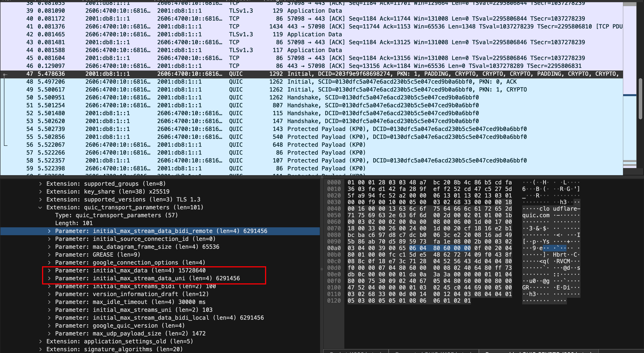Select packet 50 Handshake row
Viewport: 644px width, 353px height.
[x=311, y=97]
